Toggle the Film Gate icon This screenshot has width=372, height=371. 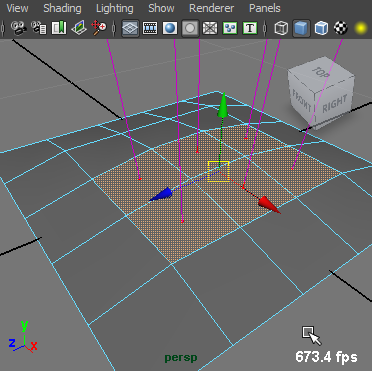150,28
